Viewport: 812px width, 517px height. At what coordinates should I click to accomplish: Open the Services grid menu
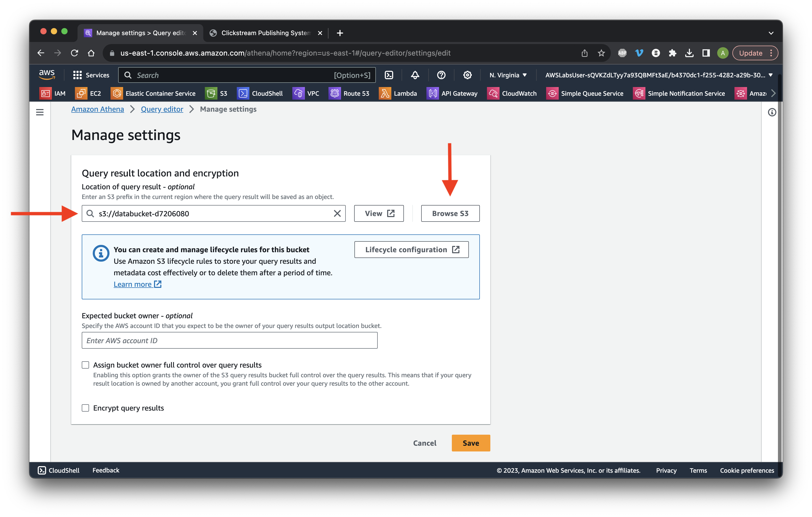click(x=91, y=75)
